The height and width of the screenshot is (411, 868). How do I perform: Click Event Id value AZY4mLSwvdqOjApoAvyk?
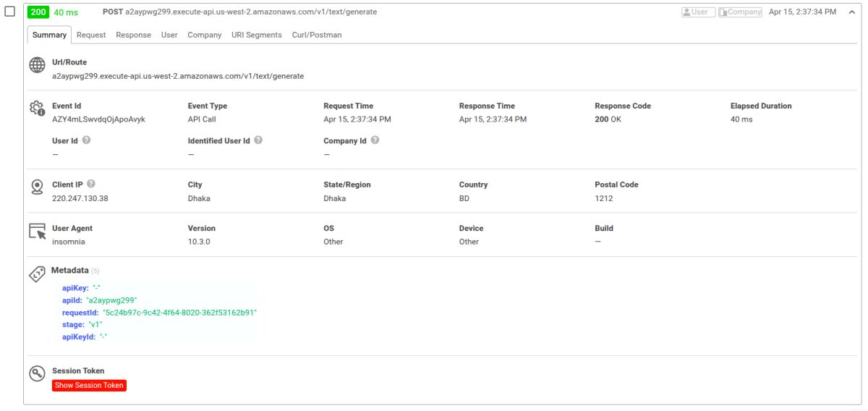98,119
